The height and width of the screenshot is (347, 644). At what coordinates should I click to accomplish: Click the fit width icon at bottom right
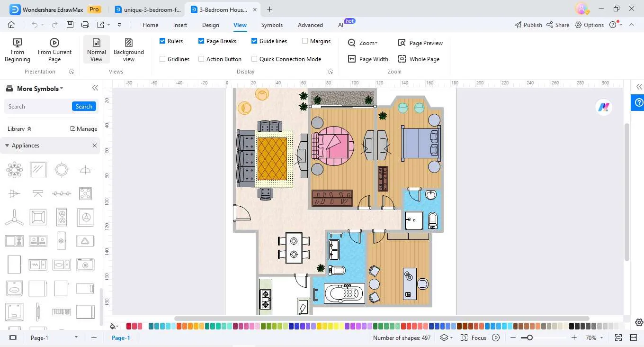tap(634, 338)
